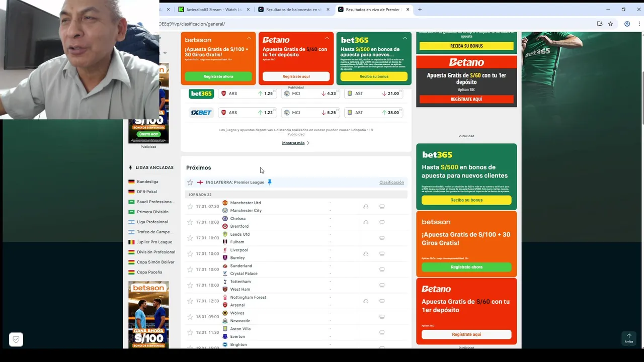Open DFB-Pokal from pinned leagues
The width and height of the screenshot is (644, 362).
coord(147,192)
